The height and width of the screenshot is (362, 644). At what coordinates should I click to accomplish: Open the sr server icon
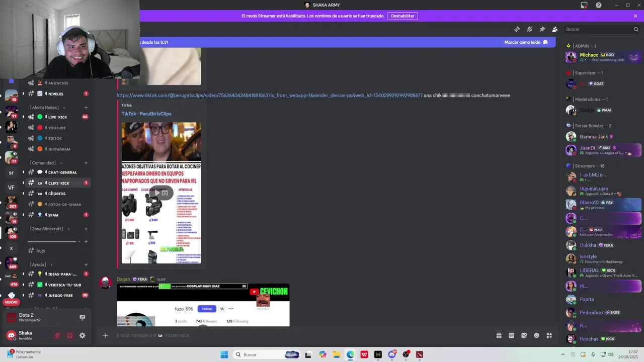pyautogui.click(x=11, y=172)
